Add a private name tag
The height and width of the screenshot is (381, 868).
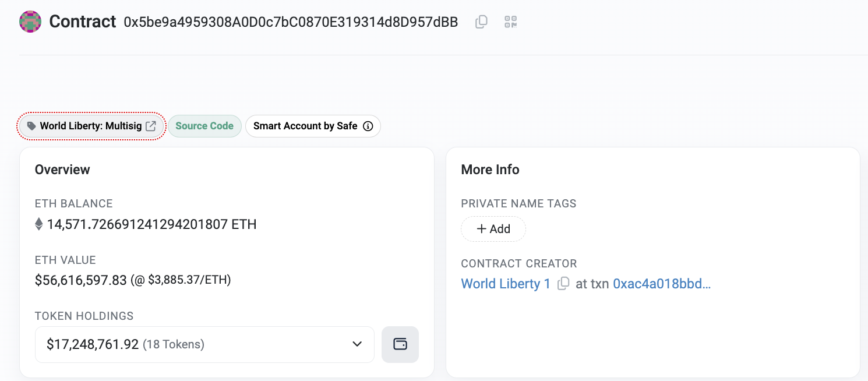pos(493,229)
